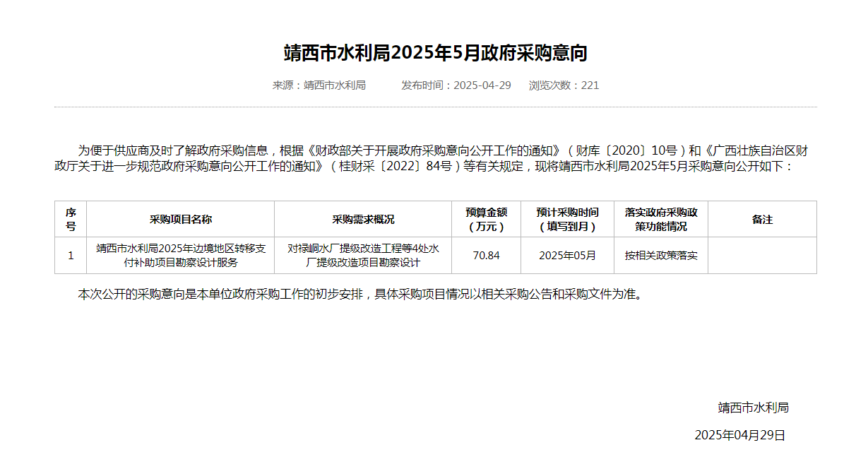
Task: Click the planned time cell 2025年05月
Action: [x=567, y=256]
